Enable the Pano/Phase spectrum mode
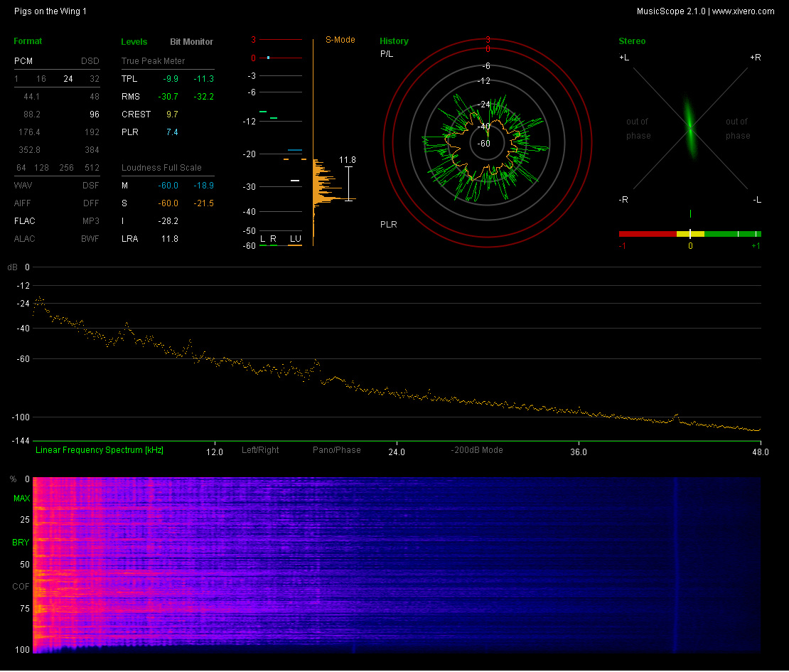 point(336,450)
